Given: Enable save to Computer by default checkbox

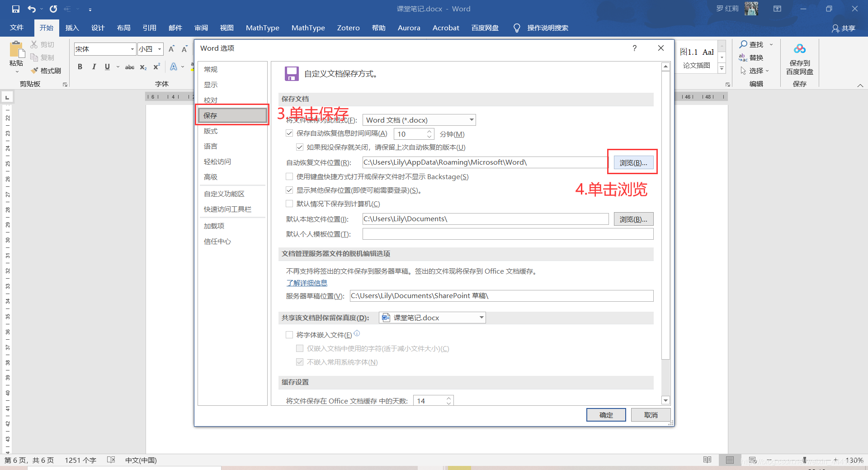Looking at the screenshot, I should [x=289, y=204].
